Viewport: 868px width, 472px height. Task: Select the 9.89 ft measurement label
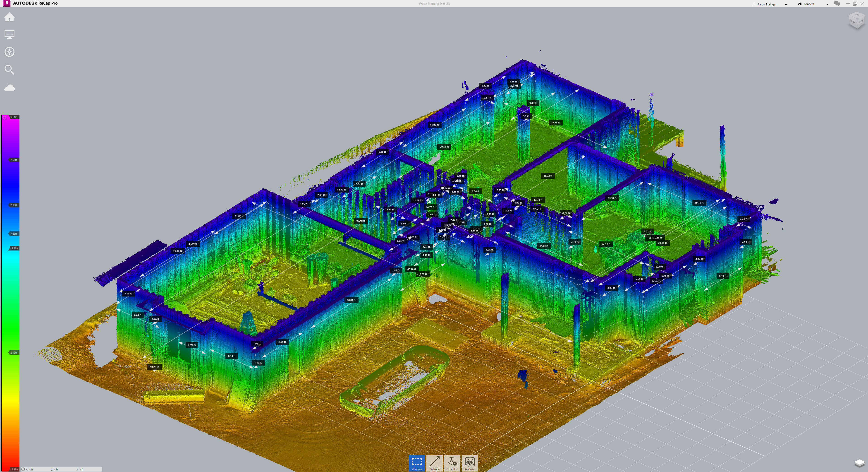[x=533, y=103]
